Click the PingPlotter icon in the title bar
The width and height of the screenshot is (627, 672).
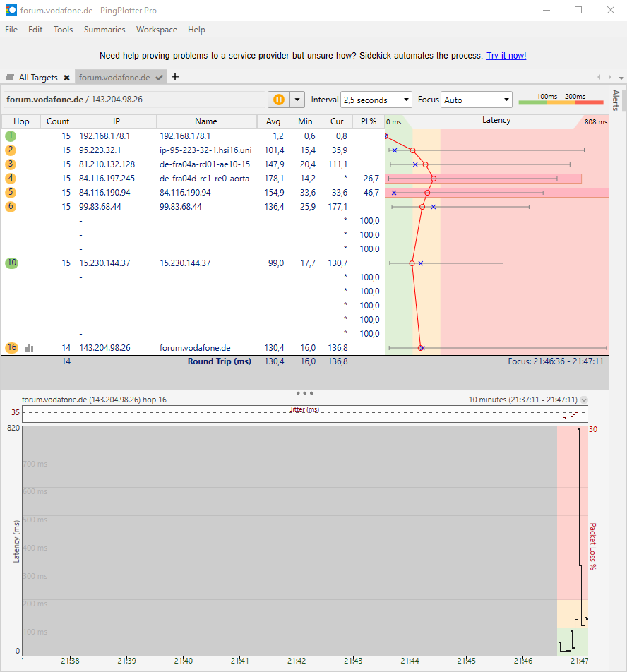coord(10,10)
